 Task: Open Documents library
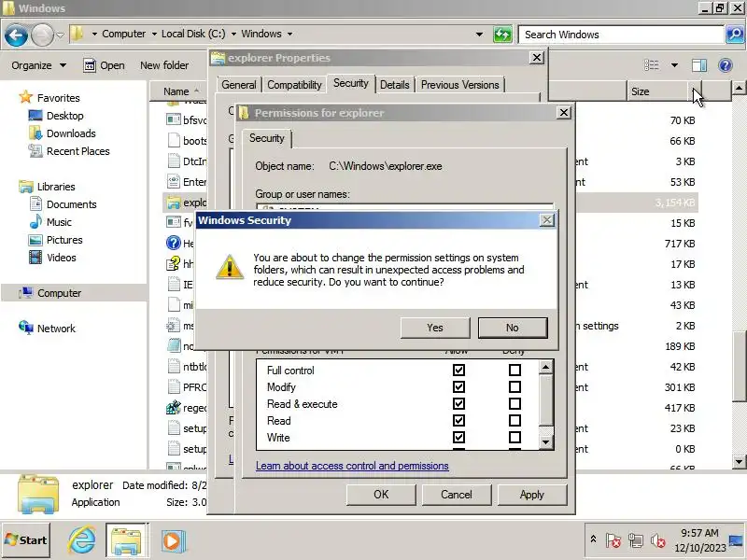coord(72,204)
